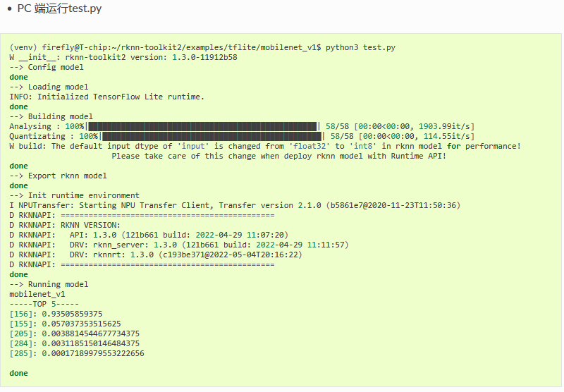This screenshot has width=564, height=392.
Task: Click the '--> Running model' line
Action: (x=49, y=284)
